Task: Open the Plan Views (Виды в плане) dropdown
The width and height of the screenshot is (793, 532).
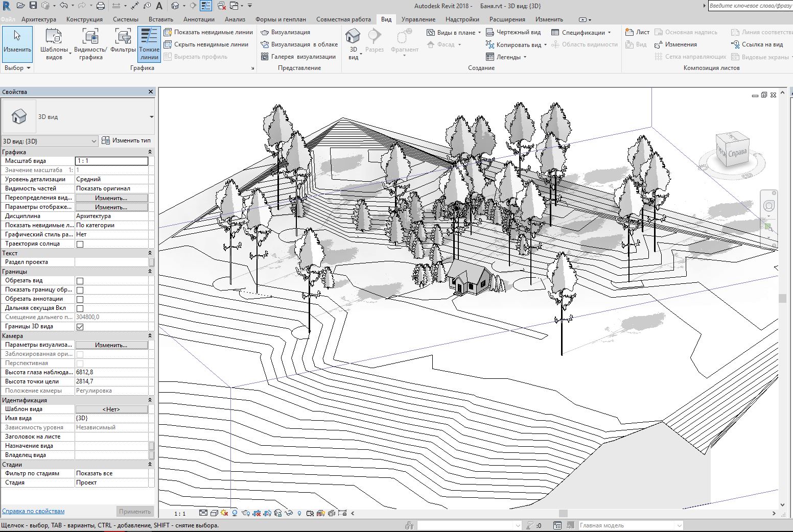Action: pos(454,32)
